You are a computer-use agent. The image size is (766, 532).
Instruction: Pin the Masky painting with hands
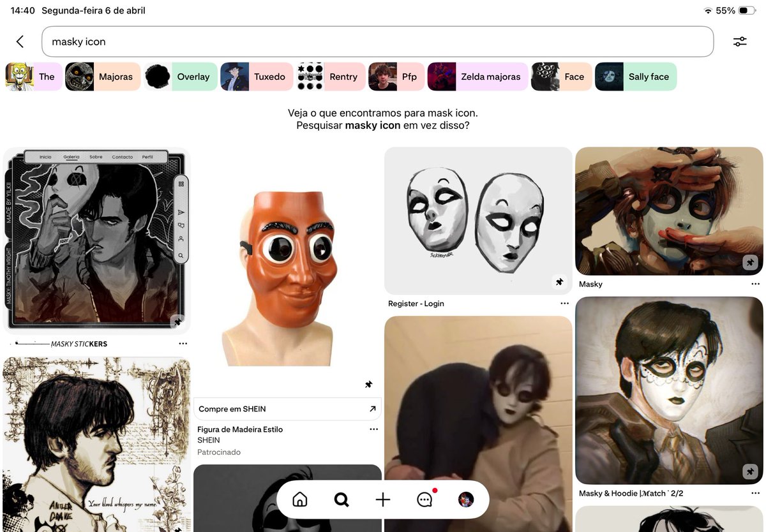(750, 262)
